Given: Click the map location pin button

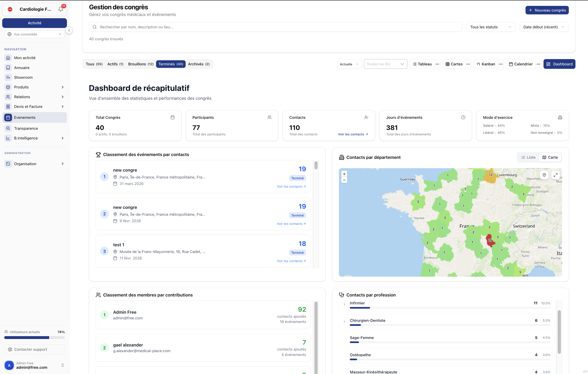Looking at the screenshot, I should (x=544, y=175).
